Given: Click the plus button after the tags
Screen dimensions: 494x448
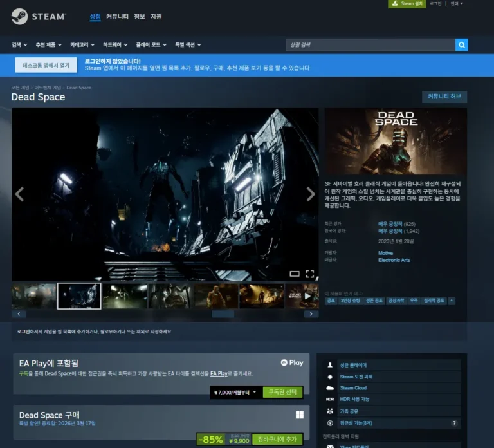Looking at the screenshot, I should (452, 301).
